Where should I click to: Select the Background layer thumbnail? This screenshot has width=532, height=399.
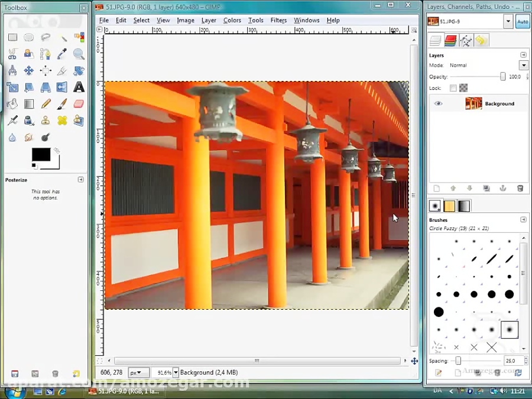(x=473, y=103)
